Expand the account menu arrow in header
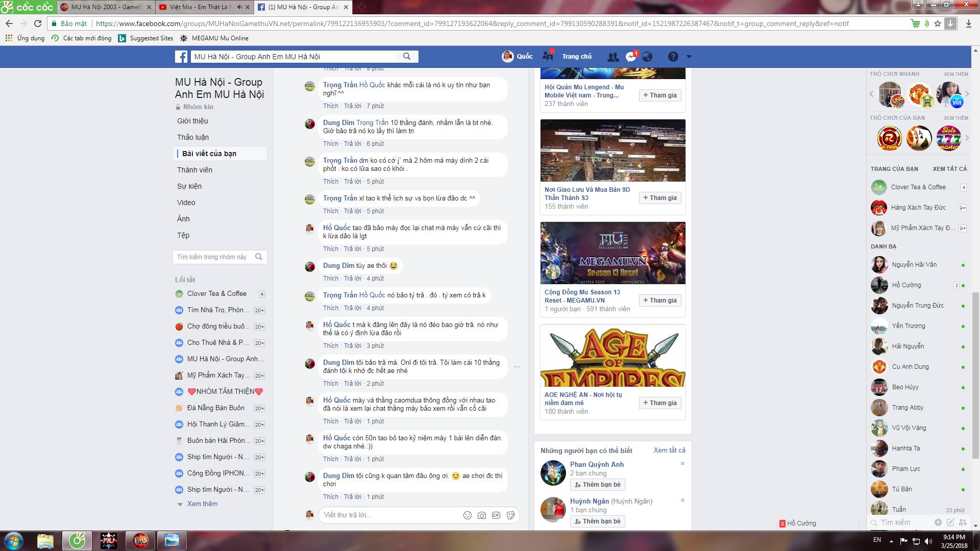Viewport: 980px width, 551px height. (689, 57)
